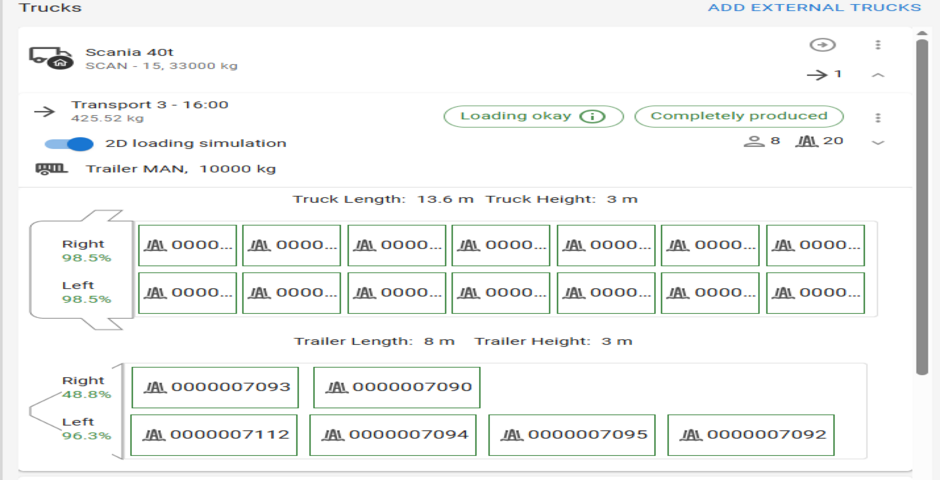Collapse the Scania 40t truck section

877,75
